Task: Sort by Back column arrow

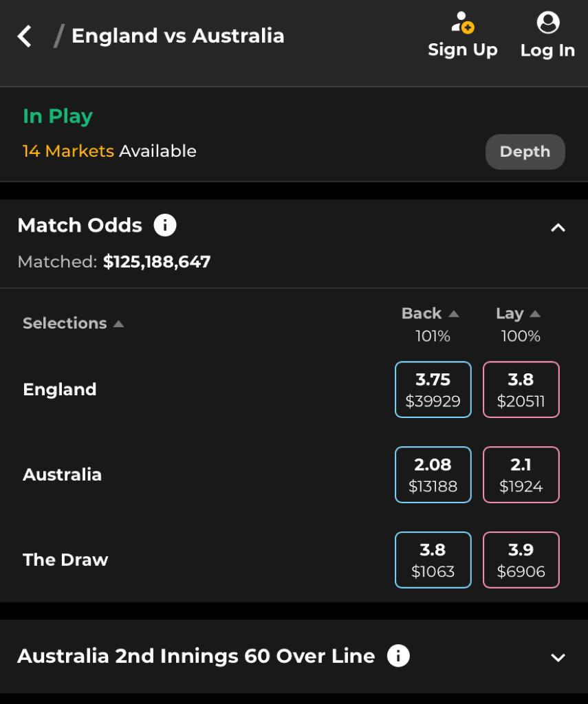Action: (453, 313)
